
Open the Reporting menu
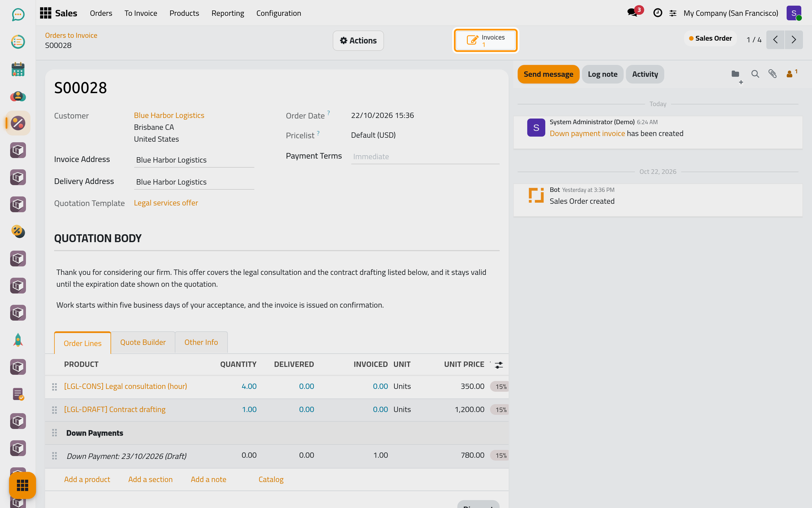(x=228, y=13)
